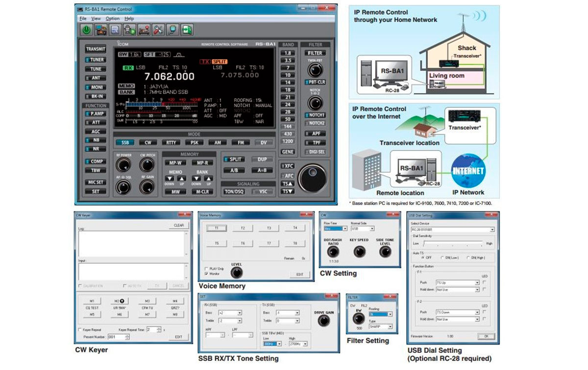Image resolution: width=588 pixels, height=370 pixels.
Task: Click the user with green arrow icon
Action: (129, 30)
